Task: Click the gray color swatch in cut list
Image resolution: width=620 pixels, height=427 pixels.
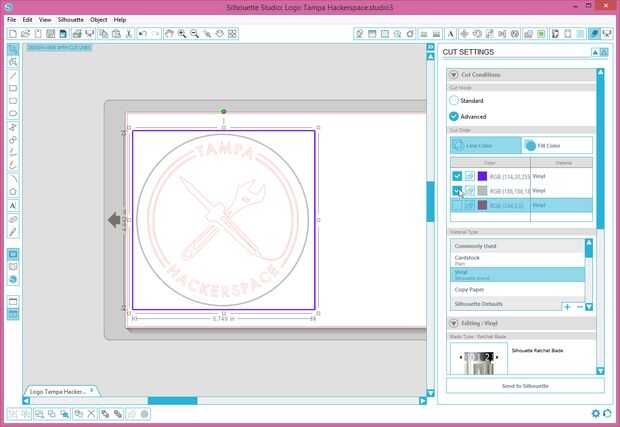Action: coord(482,191)
